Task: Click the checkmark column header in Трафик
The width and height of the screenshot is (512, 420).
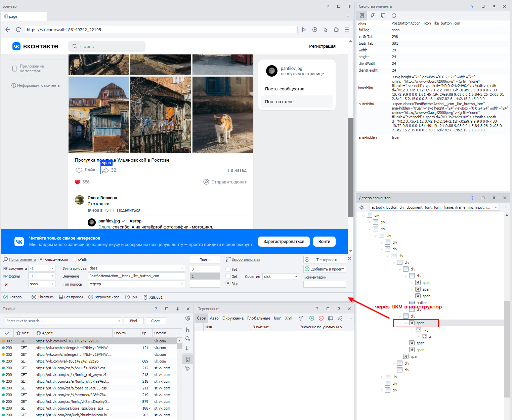Action: [x=7, y=333]
